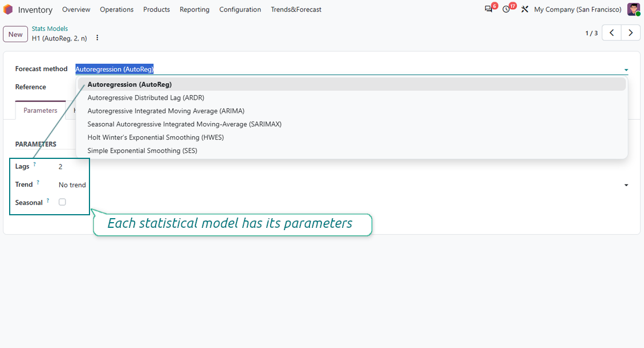
Task: Switch to the Parameters tab
Action: (40, 110)
